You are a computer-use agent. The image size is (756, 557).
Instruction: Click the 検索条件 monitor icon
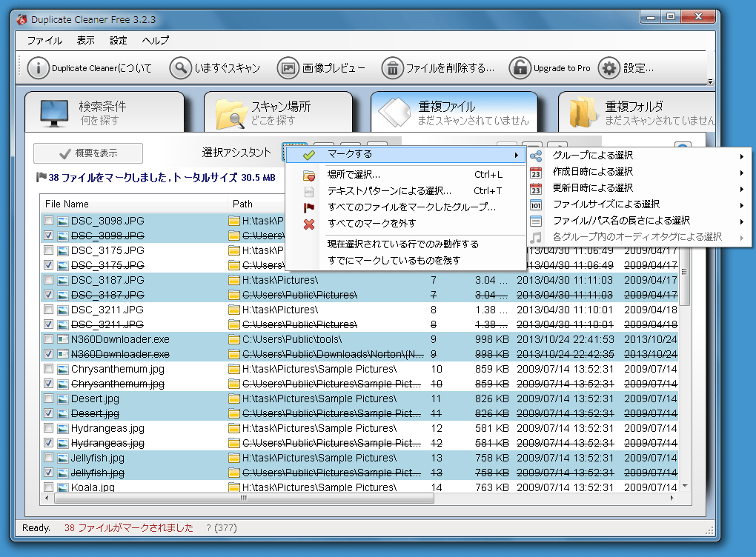point(53,113)
